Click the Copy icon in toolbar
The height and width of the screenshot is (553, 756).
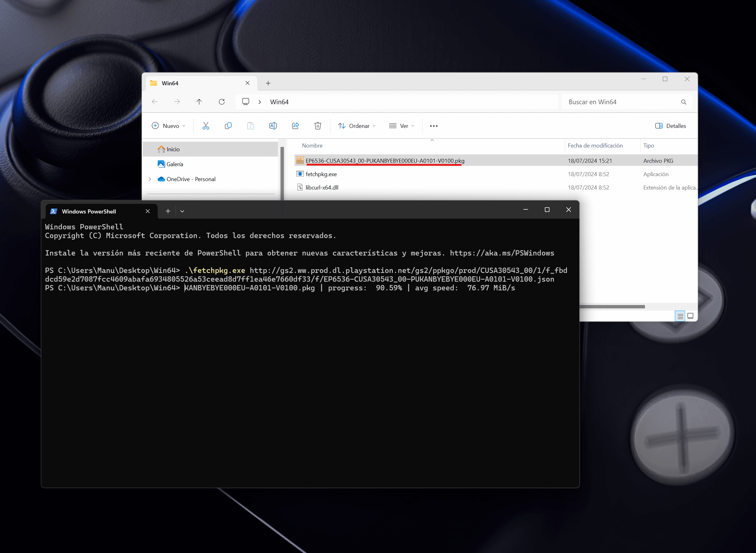click(x=228, y=126)
